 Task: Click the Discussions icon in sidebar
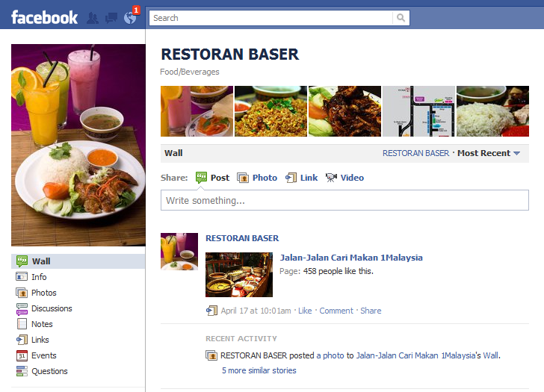(22, 308)
